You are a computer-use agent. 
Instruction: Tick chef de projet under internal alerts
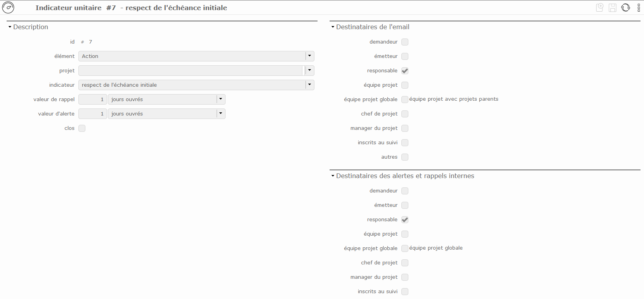pos(405,263)
